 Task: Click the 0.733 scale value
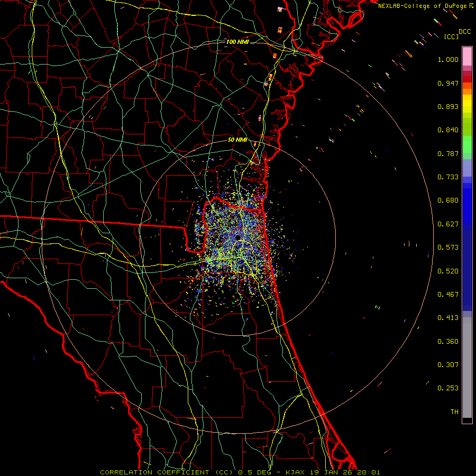click(x=448, y=177)
